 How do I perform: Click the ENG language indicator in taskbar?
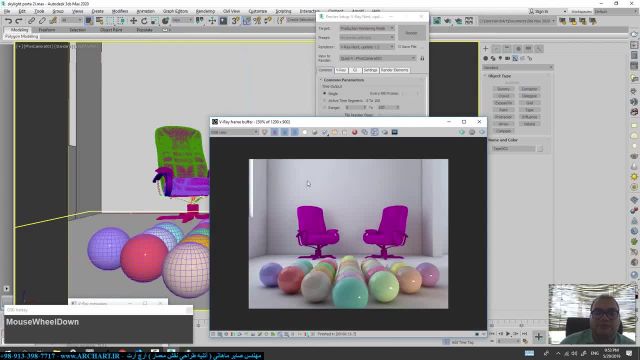[595, 353]
